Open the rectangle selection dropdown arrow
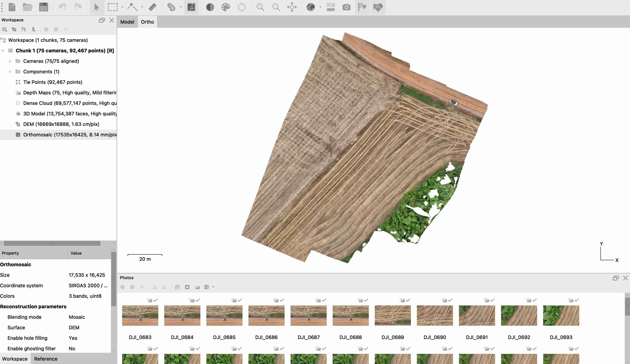The width and height of the screenshot is (630, 364). click(122, 7)
